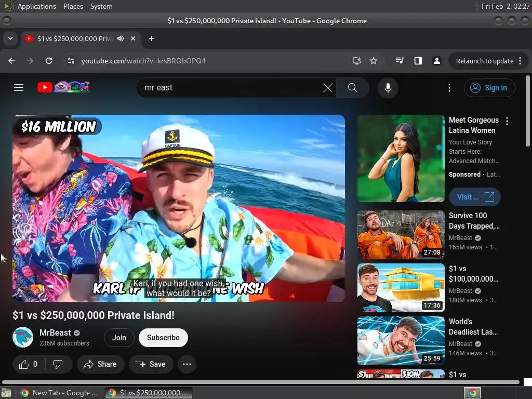Viewport: 532px width, 399px height.
Task: Open a new Chrome tab
Action: (x=152, y=38)
